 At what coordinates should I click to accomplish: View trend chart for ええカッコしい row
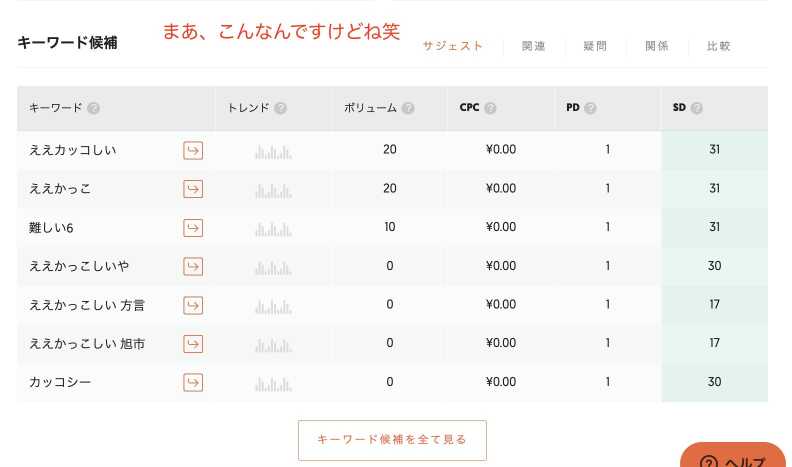pos(273,152)
